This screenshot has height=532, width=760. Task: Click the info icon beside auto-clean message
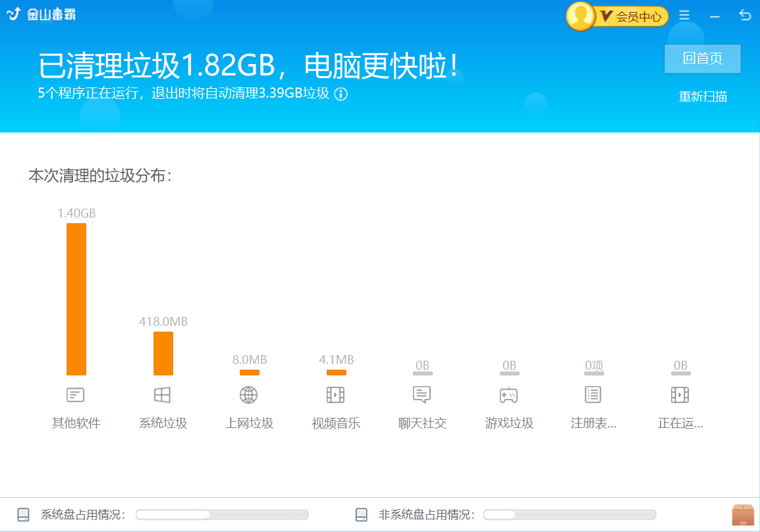(341, 94)
